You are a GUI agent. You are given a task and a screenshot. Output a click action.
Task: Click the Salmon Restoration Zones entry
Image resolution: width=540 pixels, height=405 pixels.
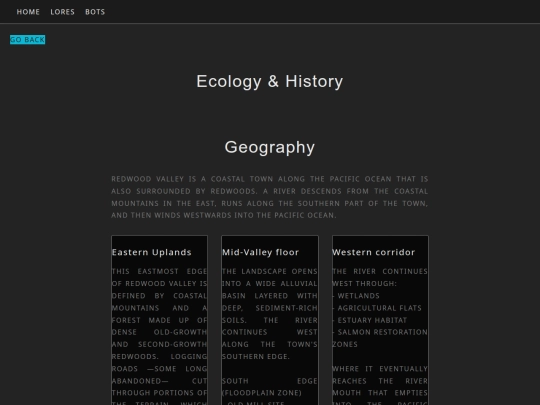tap(380, 338)
